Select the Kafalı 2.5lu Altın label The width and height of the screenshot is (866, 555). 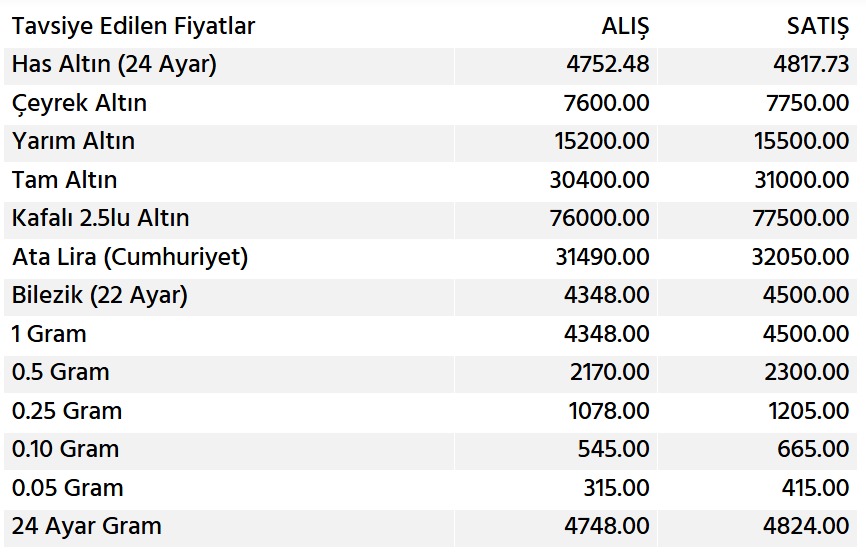101,218
